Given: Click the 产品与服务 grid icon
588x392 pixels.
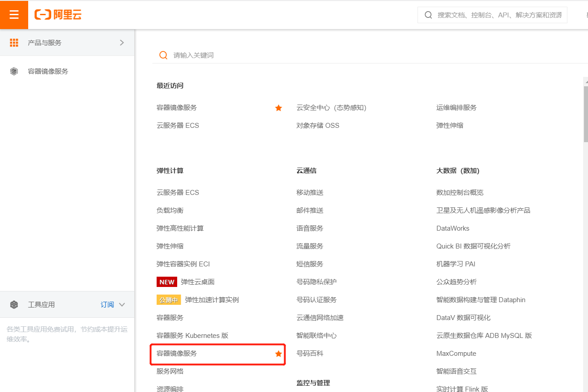Looking at the screenshot, I should coord(14,42).
